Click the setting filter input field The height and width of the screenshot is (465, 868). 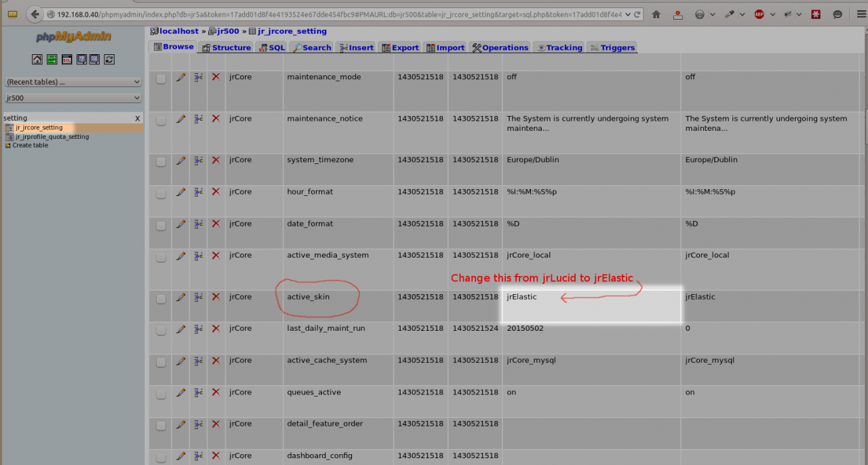68,118
